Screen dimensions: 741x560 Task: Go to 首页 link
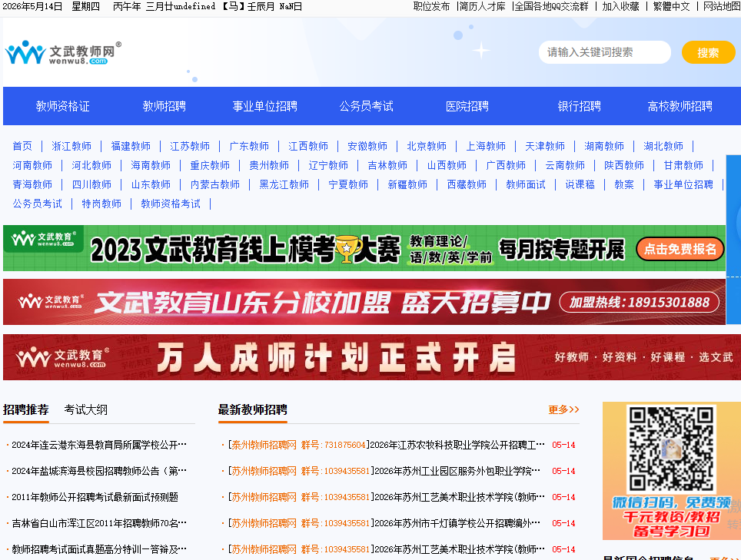pyautogui.click(x=22, y=147)
